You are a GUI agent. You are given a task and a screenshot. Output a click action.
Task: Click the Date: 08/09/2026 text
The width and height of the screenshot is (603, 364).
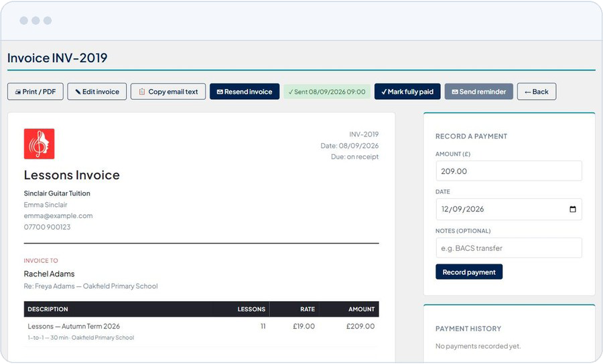point(350,145)
